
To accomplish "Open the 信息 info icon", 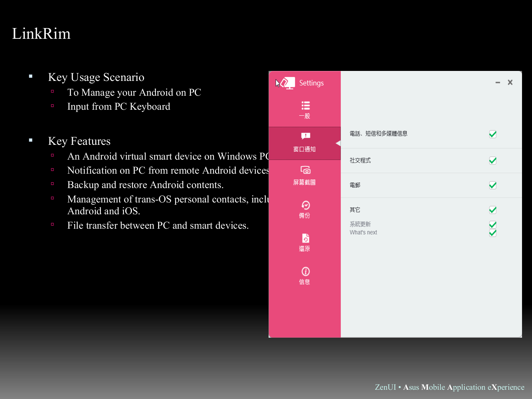I will coord(305,272).
